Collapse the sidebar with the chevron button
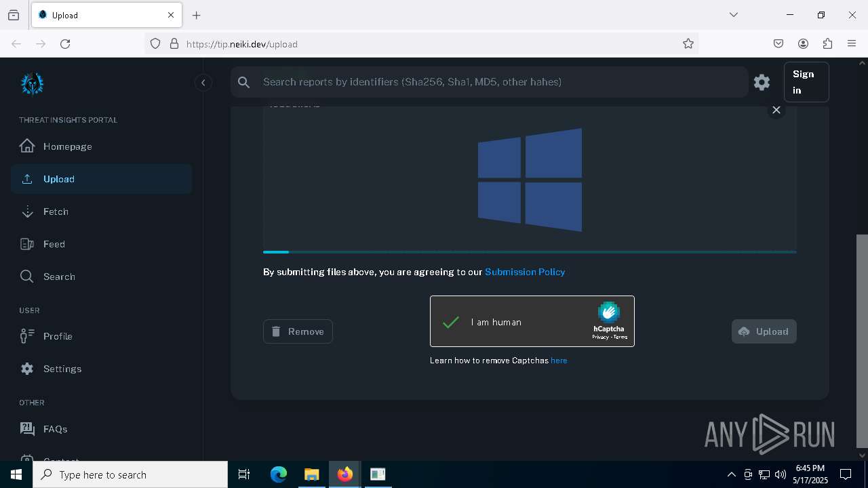Viewport: 868px width, 488px height. (203, 83)
